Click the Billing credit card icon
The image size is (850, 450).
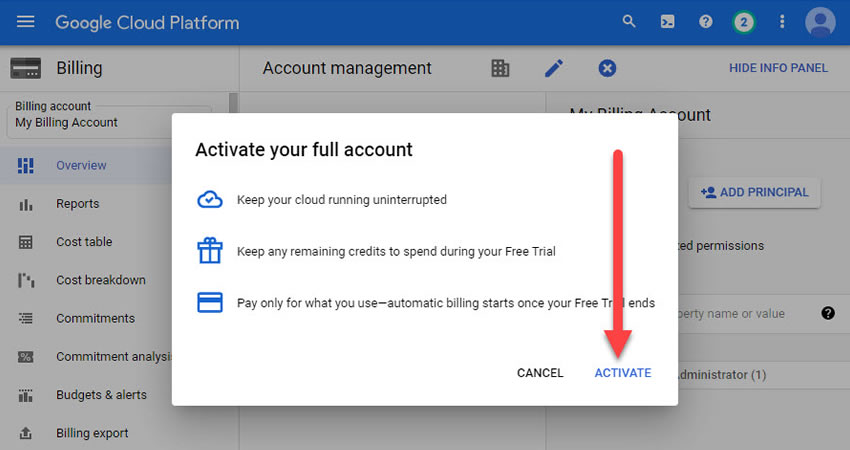(x=25, y=68)
